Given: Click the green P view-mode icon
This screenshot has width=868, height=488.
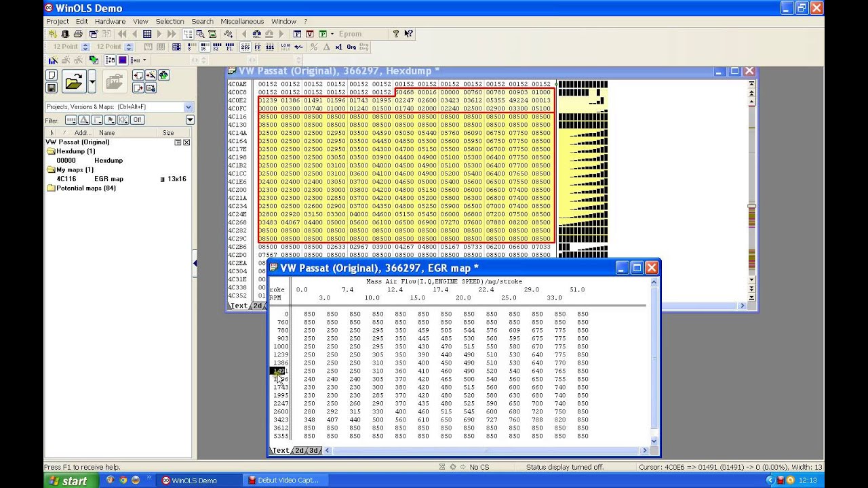Looking at the screenshot, I should [x=323, y=33].
